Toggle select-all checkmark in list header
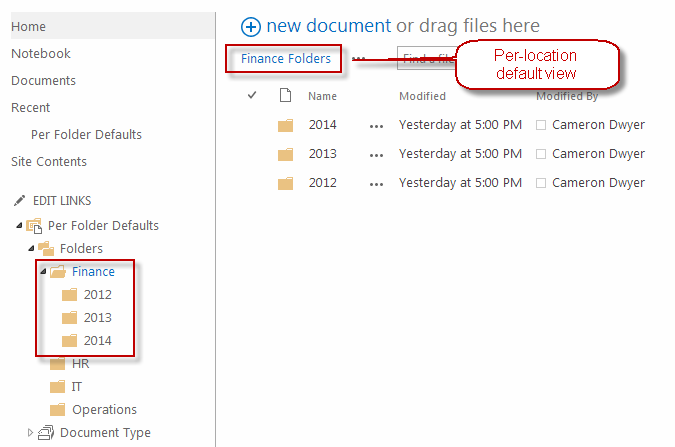 point(252,96)
